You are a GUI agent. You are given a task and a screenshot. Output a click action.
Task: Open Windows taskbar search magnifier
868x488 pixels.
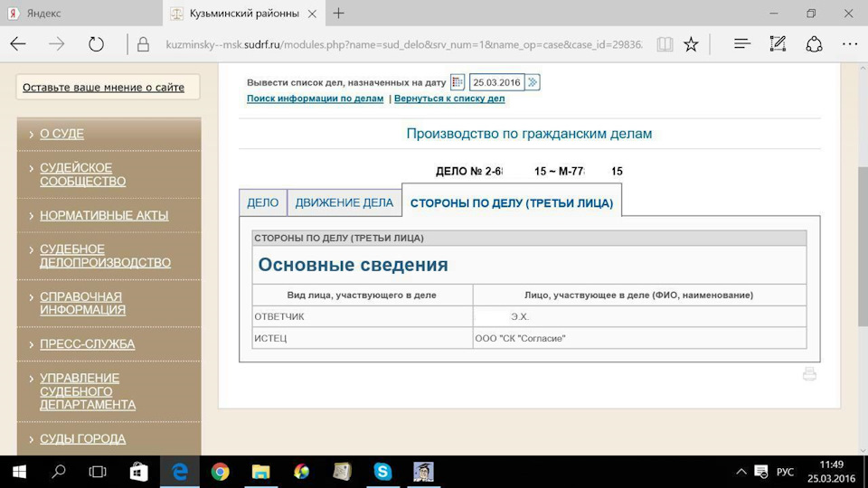pyautogui.click(x=58, y=472)
